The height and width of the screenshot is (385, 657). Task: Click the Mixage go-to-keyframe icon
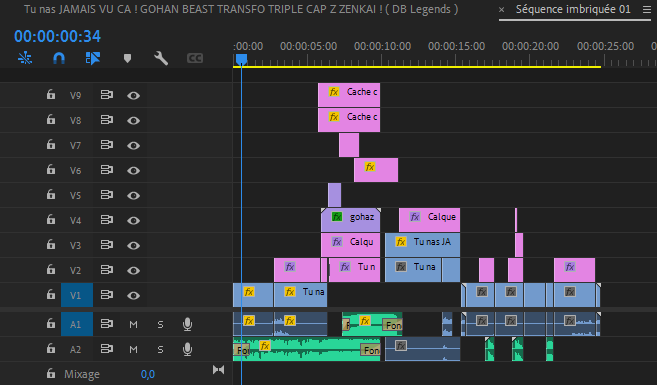pos(218,369)
